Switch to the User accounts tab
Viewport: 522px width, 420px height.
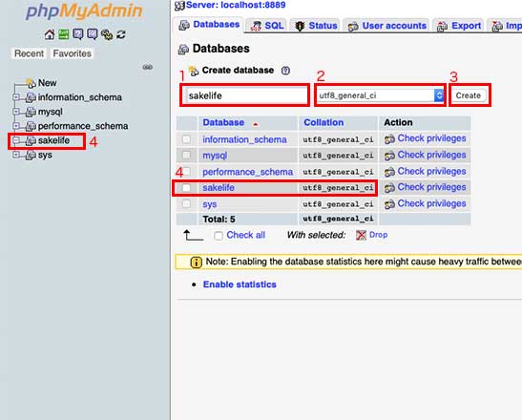[386, 26]
